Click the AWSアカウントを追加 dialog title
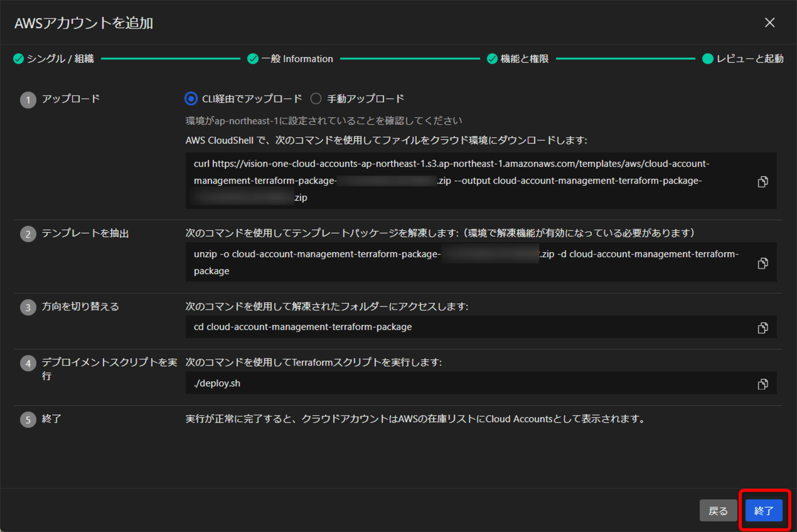 pos(84,23)
